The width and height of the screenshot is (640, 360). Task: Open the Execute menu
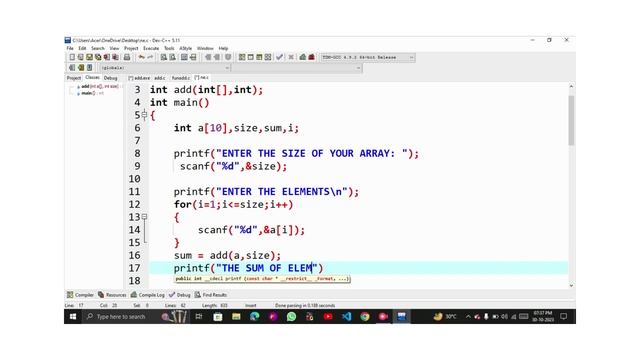click(x=151, y=48)
